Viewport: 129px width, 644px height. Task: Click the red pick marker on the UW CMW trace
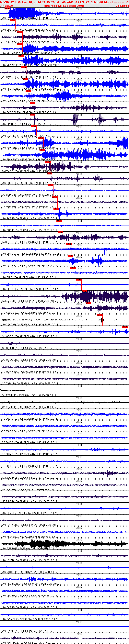point(13,20)
